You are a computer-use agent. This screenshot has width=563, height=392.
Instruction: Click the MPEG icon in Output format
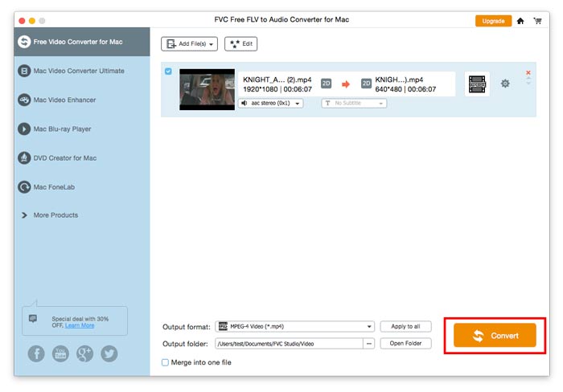click(223, 326)
